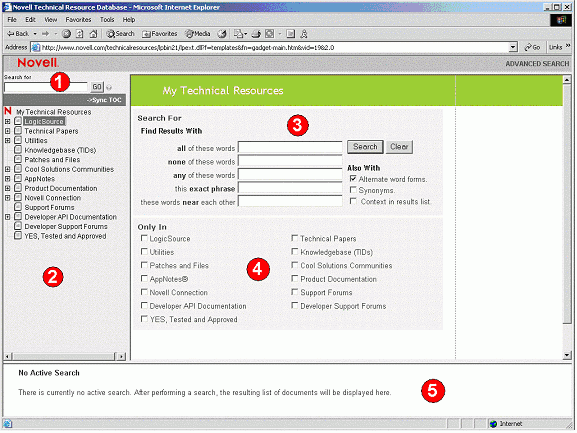
Task: Expand the Technical Papers tree node
Action: (7, 131)
